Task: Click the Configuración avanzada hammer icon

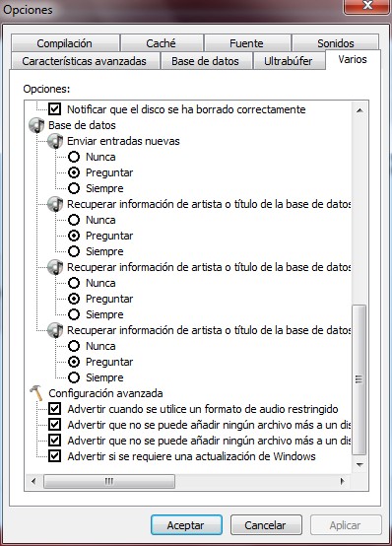Action: [35, 393]
